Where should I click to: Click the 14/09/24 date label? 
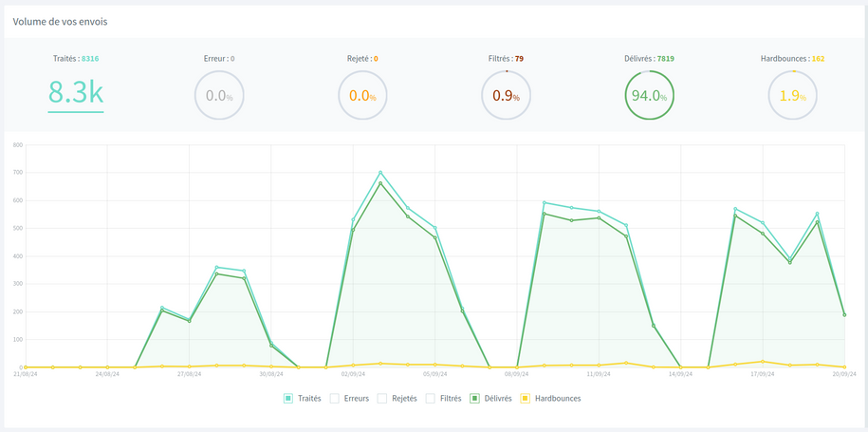[x=680, y=374]
